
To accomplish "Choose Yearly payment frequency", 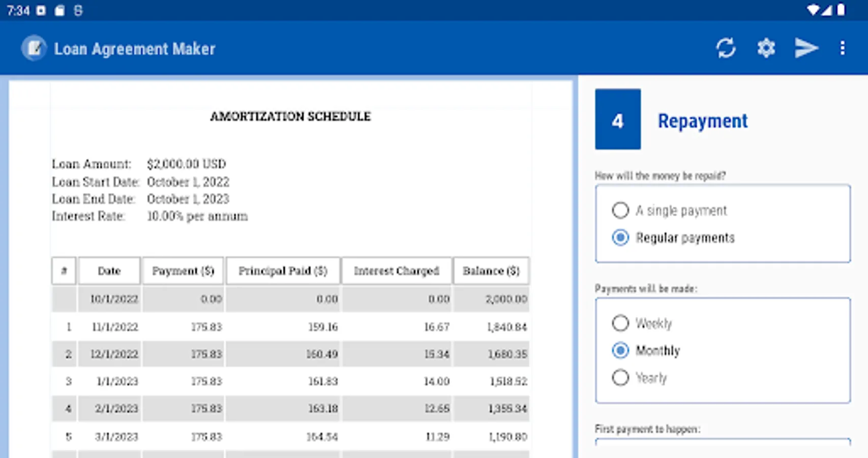I will click(x=620, y=378).
